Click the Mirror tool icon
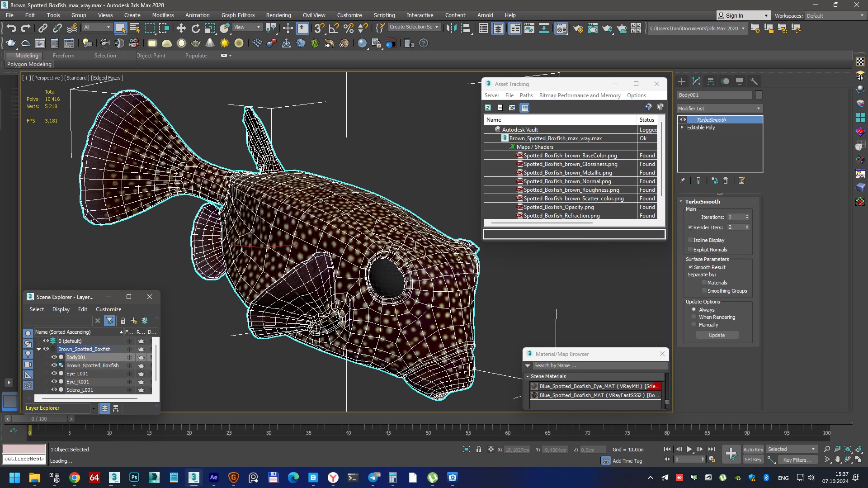 451,28
